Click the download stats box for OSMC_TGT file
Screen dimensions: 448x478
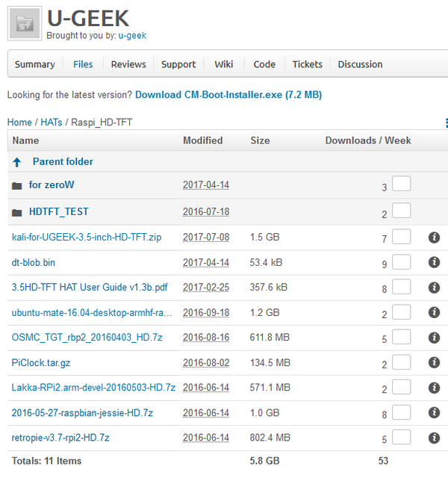pos(402,337)
